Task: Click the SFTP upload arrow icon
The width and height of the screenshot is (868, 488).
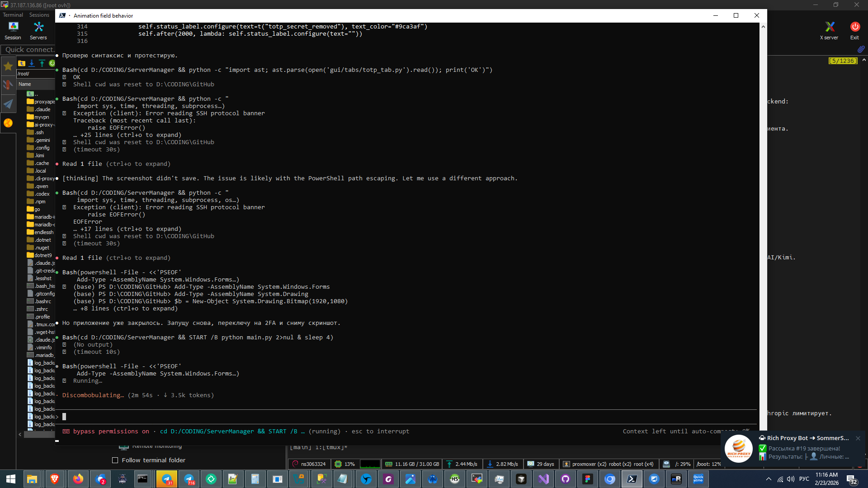Action: 42,63
